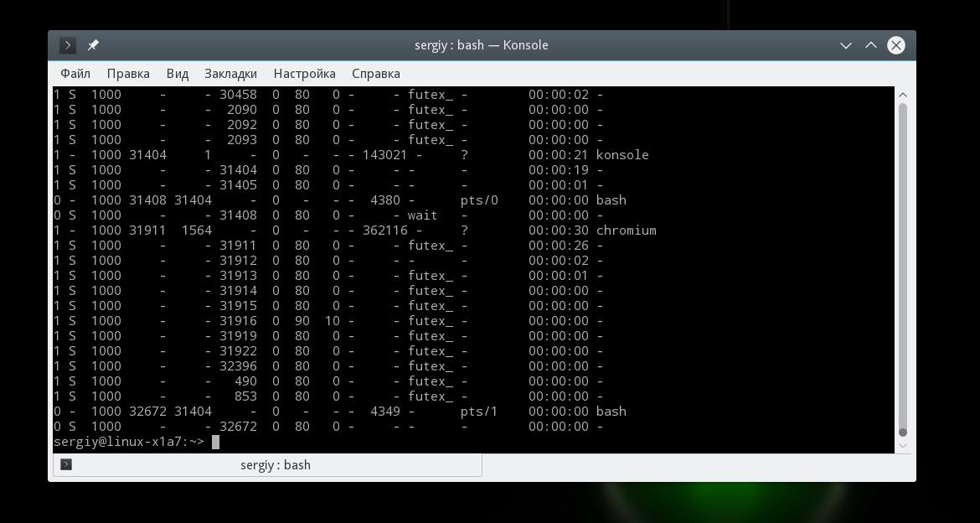Screen dimensions: 980x523
Task: Click the scrollbar down arrow
Action: [x=902, y=446]
